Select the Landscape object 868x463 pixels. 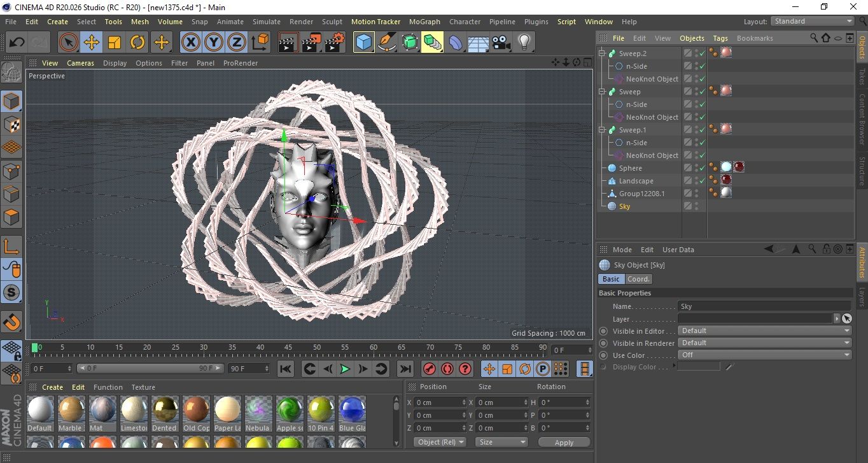[x=636, y=181]
